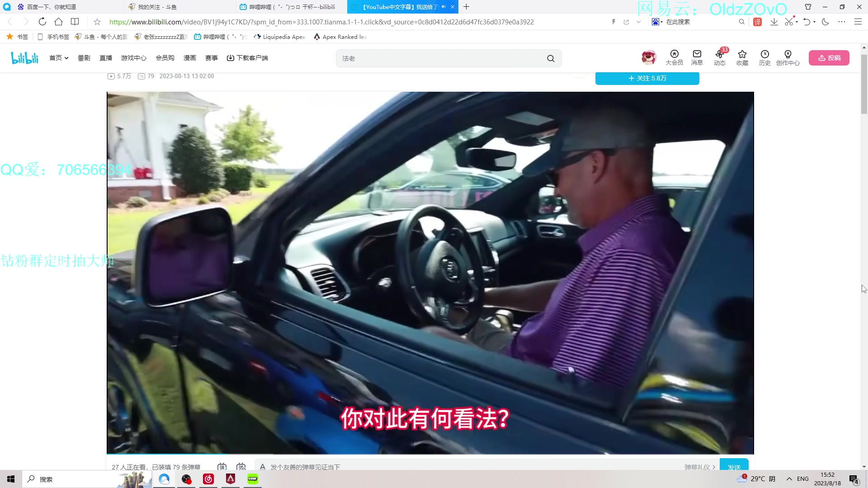Open the 书签 bookmarks item
Image resolution: width=868 pixels, height=488 pixels.
pyautogui.click(x=17, y=37)
